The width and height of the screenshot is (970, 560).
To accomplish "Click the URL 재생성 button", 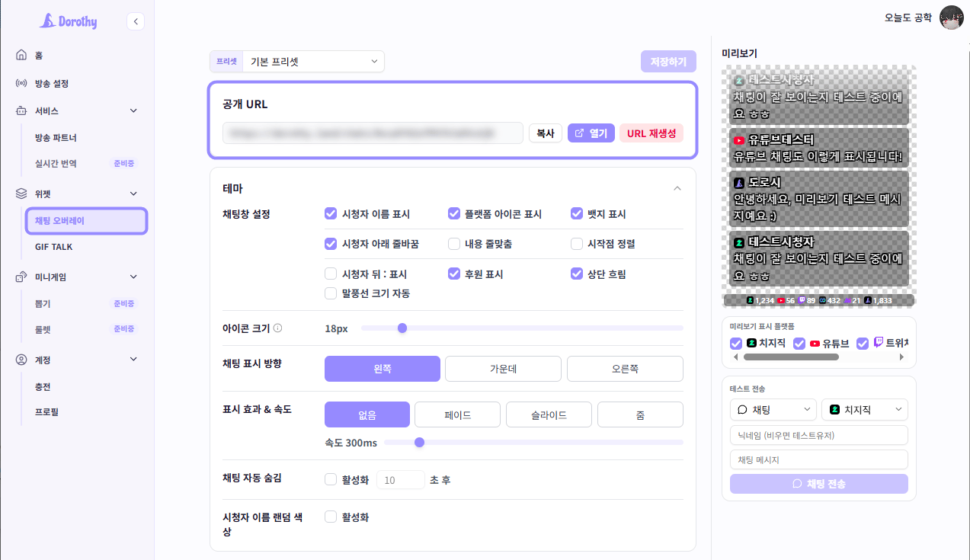I will (651, 133).
